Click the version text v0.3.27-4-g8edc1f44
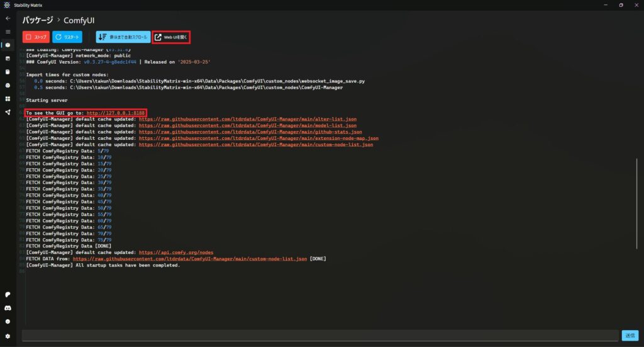This screenshot has height=347, width=644. 109,62
